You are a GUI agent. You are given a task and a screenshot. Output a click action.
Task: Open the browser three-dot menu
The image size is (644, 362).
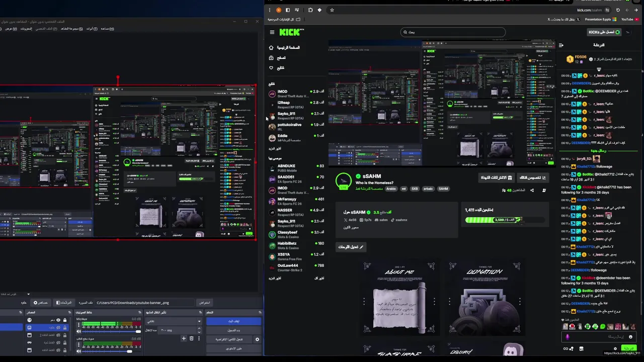pyautogui.click(x=270, y=10)
